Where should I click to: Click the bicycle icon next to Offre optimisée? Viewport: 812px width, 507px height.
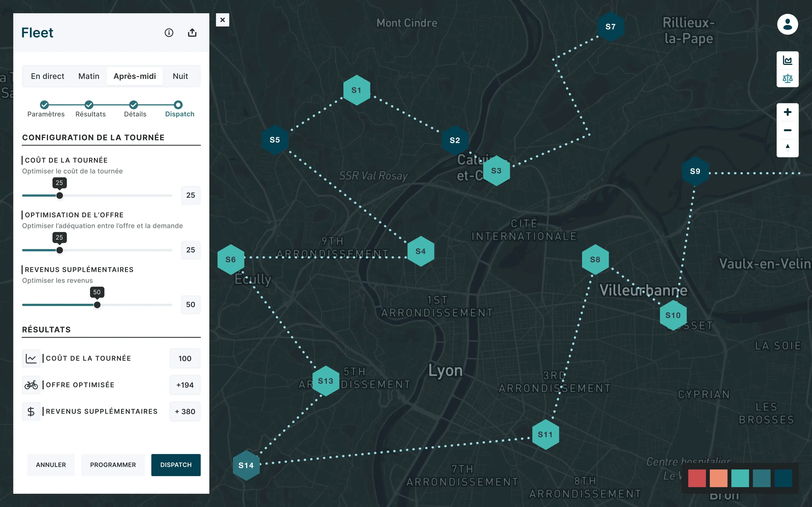(31, 385)
